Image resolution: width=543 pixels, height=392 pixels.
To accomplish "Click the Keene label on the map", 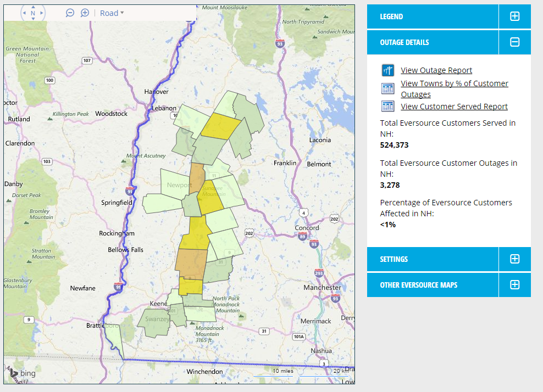I will click(158, 304).
